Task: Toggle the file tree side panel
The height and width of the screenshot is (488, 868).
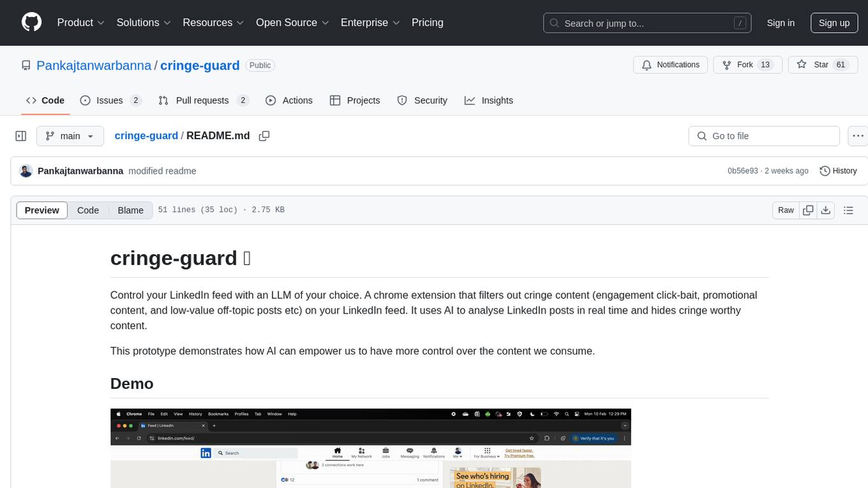Action: coord(21,136)
